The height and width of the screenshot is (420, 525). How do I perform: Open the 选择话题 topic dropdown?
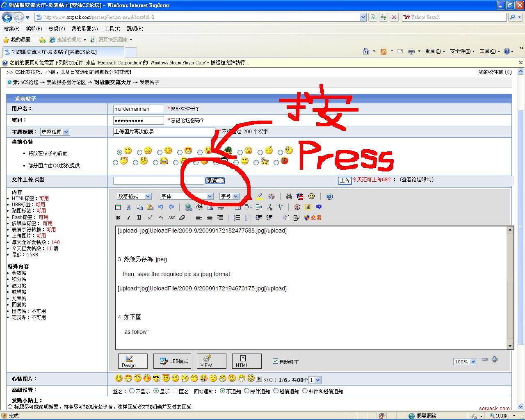click(x=55, y=132)
